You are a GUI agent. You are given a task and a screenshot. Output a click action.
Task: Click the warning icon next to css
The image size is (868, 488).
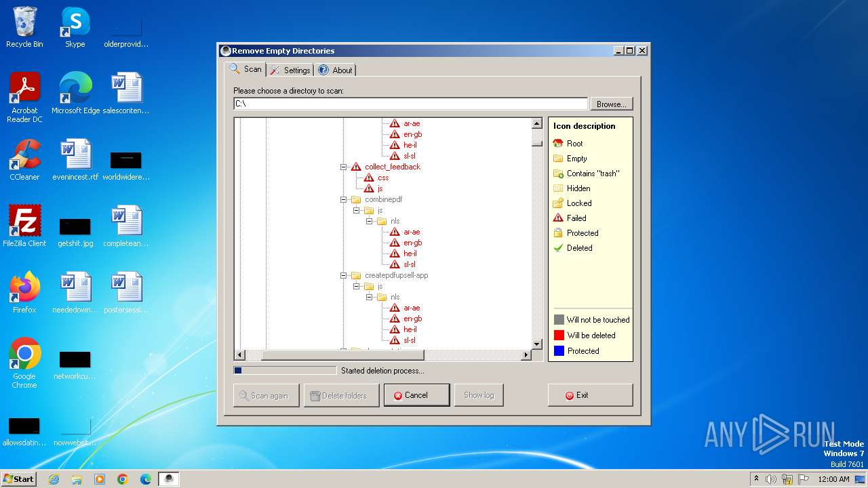(x=369, y=178)
